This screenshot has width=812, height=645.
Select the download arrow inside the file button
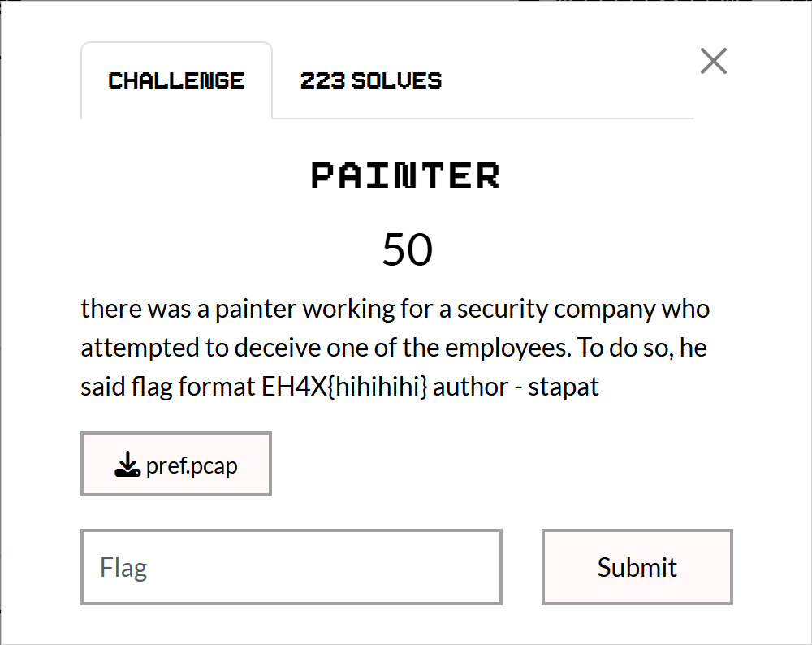[x=127, y=464]
